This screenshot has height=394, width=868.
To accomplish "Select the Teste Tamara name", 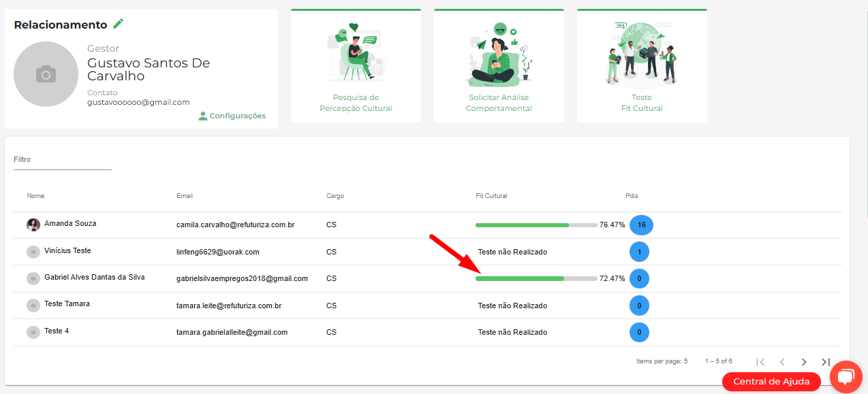I will [x=67, y=303].
